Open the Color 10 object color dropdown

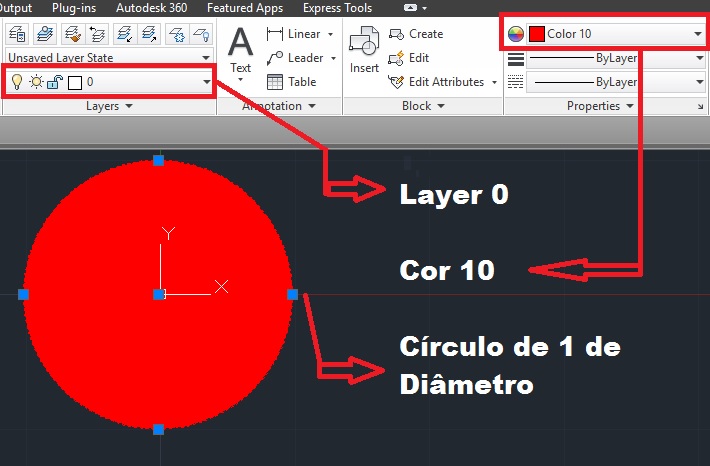698,34
